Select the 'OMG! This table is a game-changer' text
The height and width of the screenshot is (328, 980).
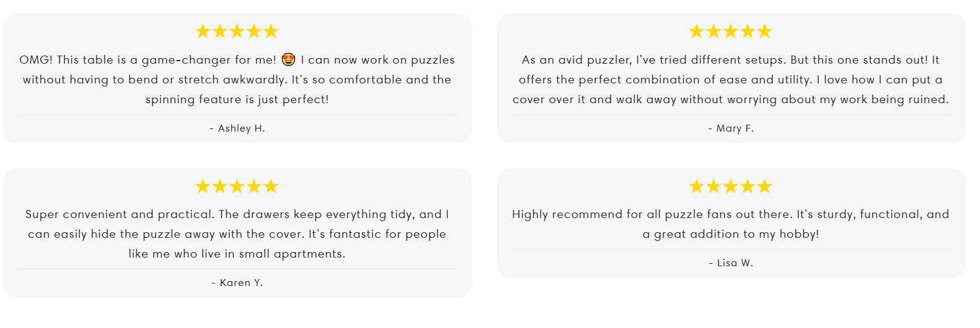point(147,60)
